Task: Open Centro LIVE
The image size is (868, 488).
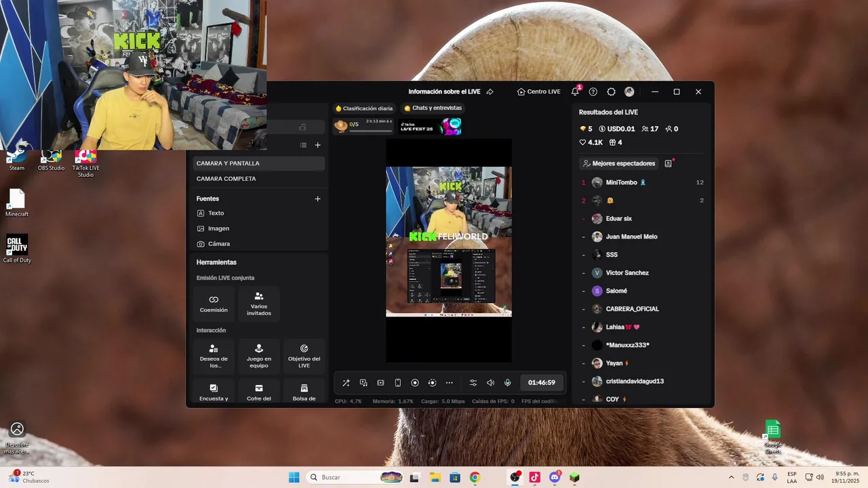Action: tap(538, 91)
